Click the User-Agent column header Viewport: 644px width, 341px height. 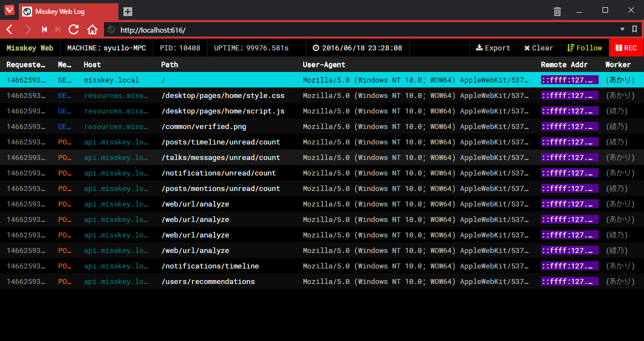point(324,65)
